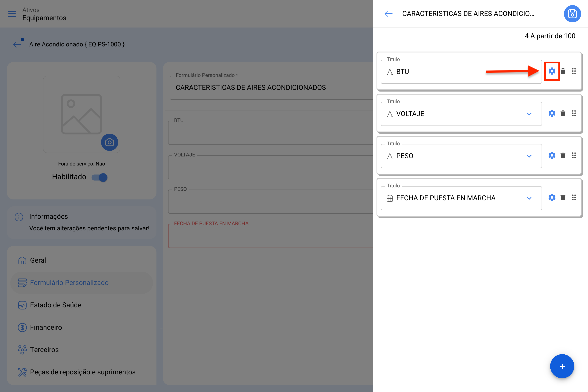
Task: Click the FECHA DE PUESTA EN MARCHA field
Action: (271, 236)
